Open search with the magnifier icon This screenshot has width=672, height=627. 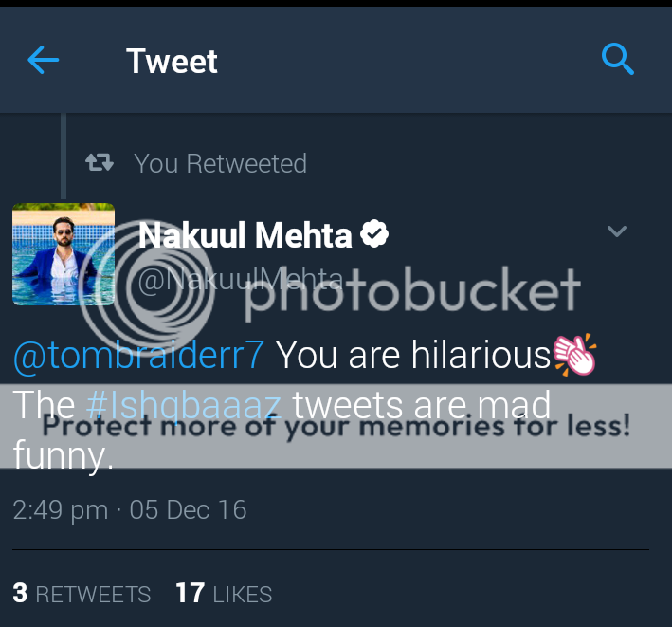pos(617,61)
